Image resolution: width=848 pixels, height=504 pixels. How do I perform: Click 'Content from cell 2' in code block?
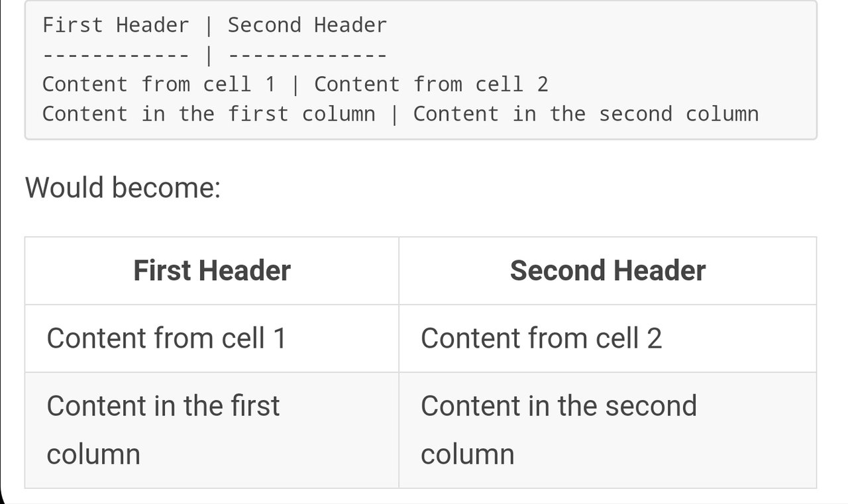point(431,85)
